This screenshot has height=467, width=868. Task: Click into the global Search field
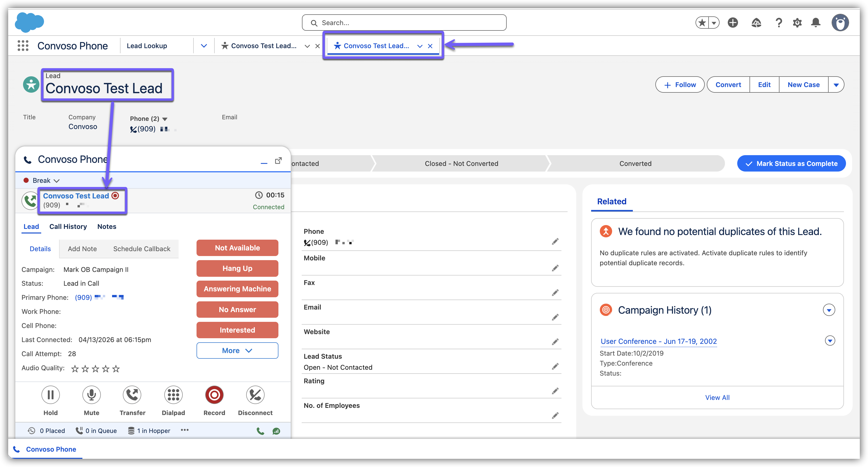tap(404, 23)
